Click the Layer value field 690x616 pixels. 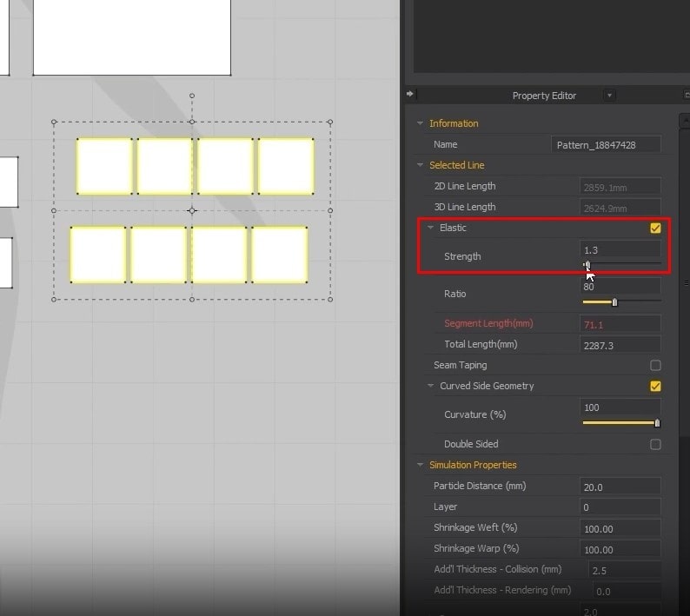point(620,507)
